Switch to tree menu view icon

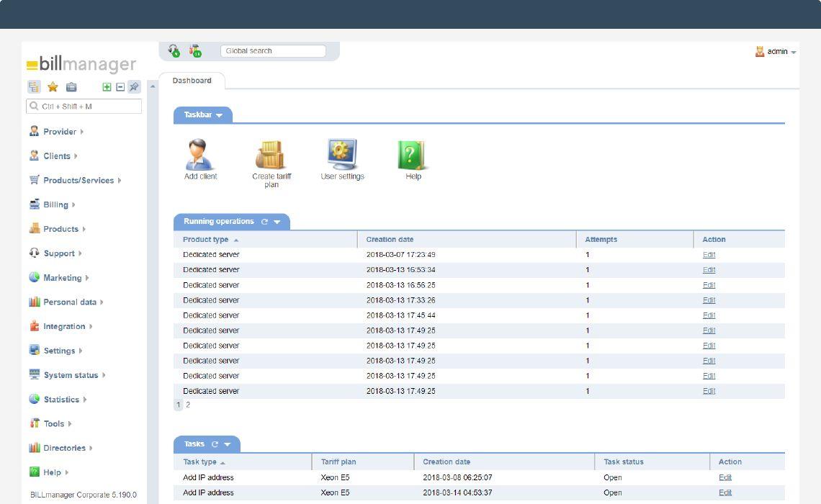(34, 87)
